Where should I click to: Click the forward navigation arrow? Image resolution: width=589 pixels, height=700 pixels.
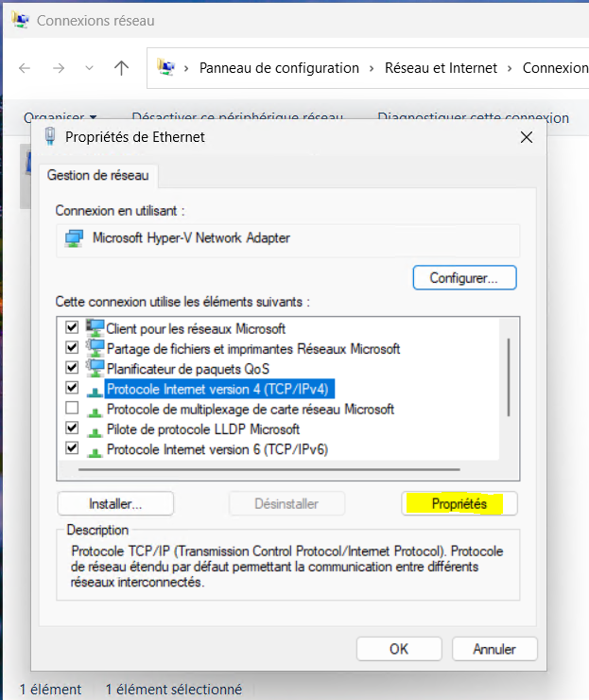[58, 68]
